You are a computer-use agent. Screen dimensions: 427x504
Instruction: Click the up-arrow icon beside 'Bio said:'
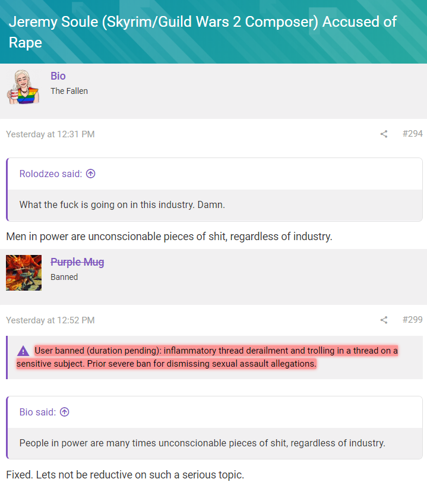click(x=65, y=412)
